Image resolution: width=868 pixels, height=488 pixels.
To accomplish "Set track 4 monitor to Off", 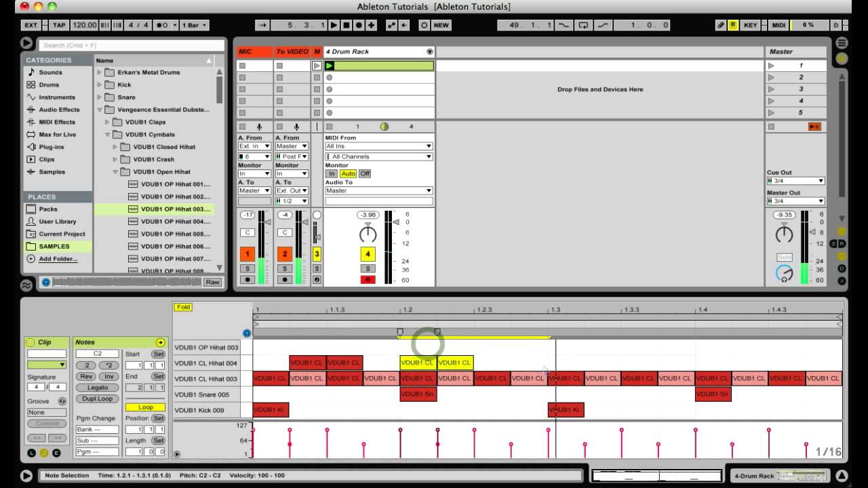I will 365,174.
